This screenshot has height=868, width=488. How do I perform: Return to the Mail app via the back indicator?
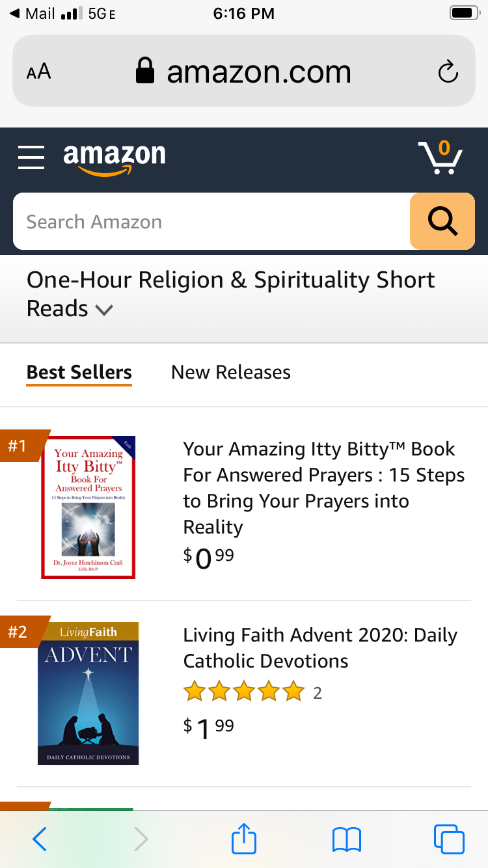[x=33, y=13]
